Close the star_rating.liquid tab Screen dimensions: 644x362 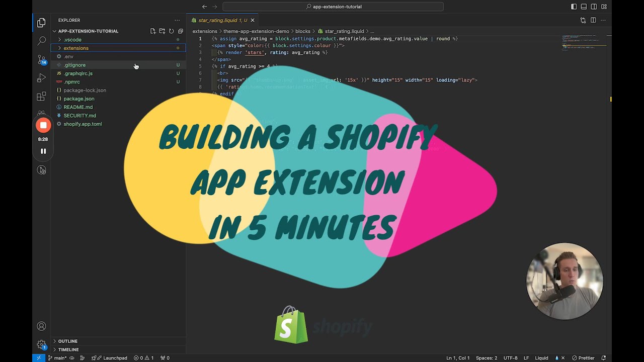tap(253, 20)
